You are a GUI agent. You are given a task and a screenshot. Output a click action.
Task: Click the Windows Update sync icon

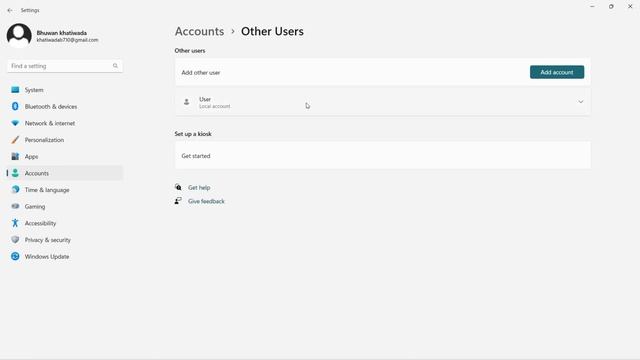tap(15, 256)
